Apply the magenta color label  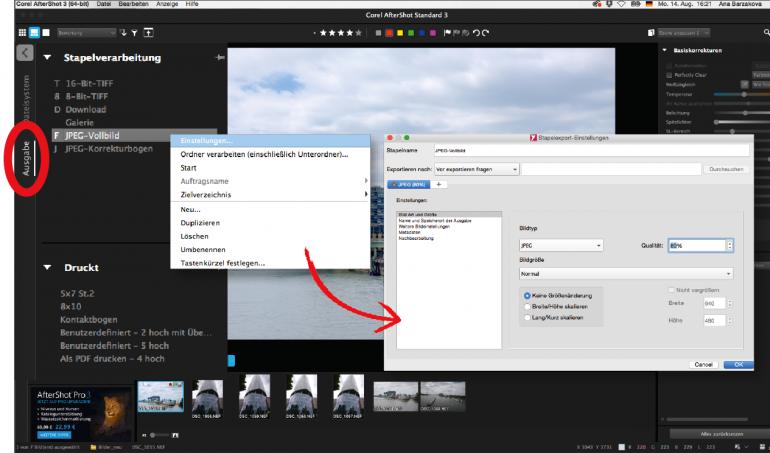[433, 33]
